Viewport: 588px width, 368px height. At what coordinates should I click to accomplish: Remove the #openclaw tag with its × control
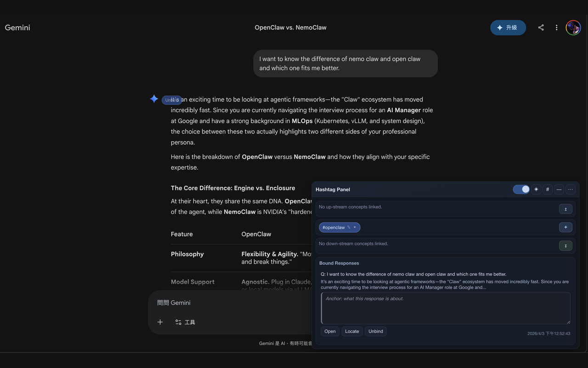(354, 227)
